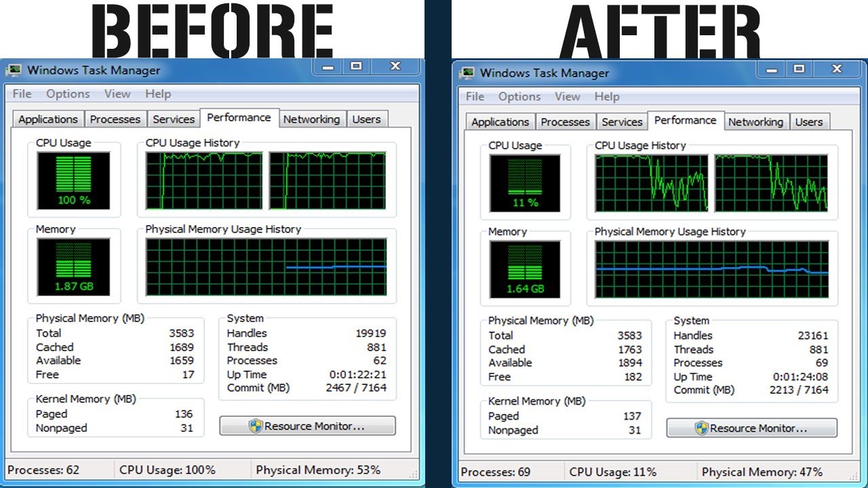This screenshot has width=868, height=488.
Task: Click the Threads value in the BEFORE window
Action: [x=376, y=347]
